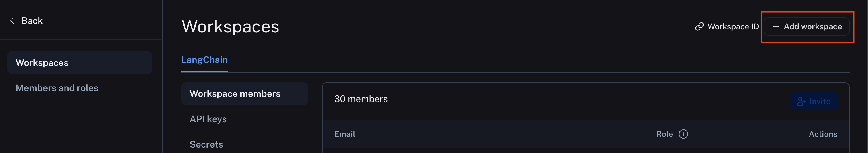The width and height of the screenshot is (868, 153).
Task: Click the Workspaces page heading
Action: coord(230,26)
